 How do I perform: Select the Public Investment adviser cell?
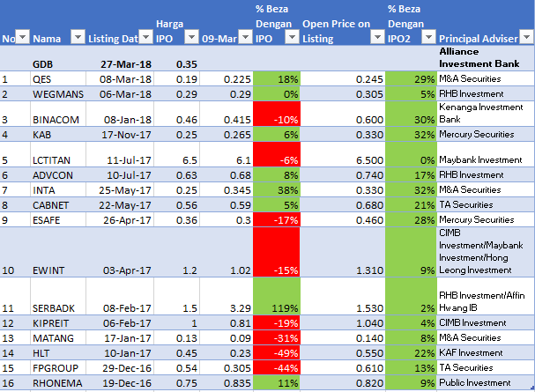(x=486, y=383)
